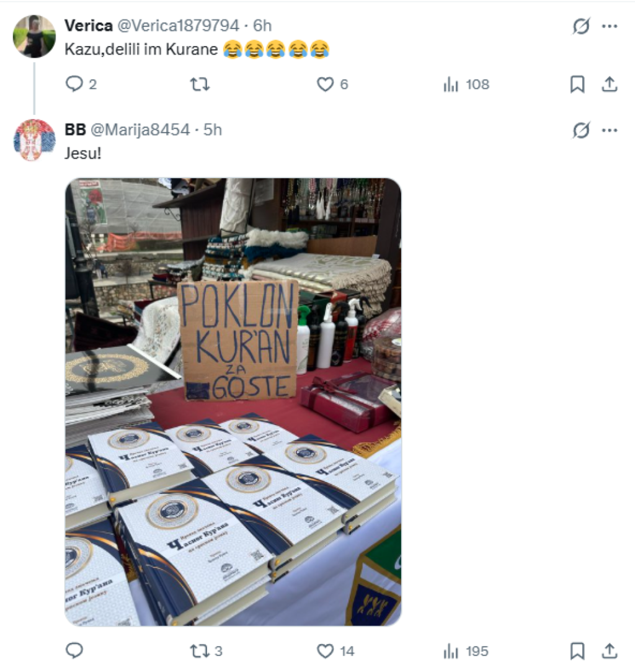The image size is (635, 672).
Task: Open Grok icon on Verica's tweet
Action: (581, 25)
